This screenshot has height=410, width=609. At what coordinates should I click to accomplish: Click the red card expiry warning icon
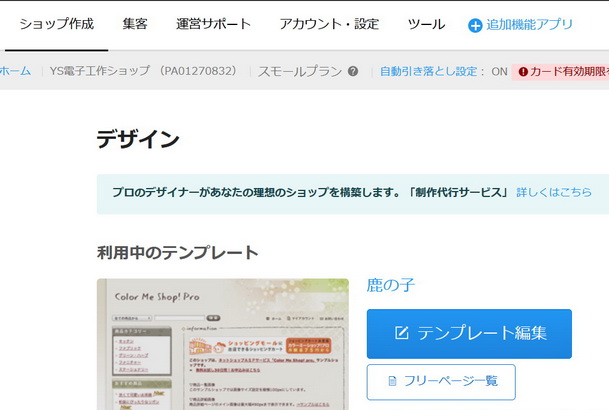pyautogui.click(x=523, y=72)
